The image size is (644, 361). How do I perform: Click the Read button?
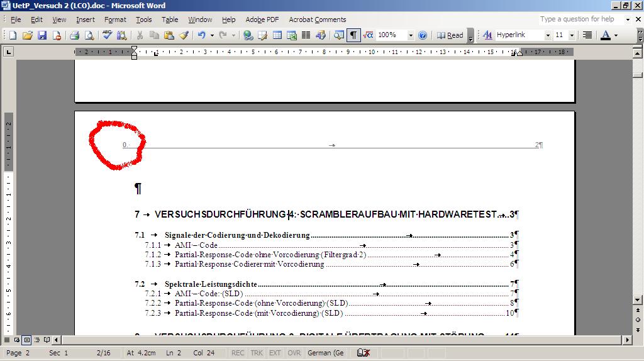point(450,35)
